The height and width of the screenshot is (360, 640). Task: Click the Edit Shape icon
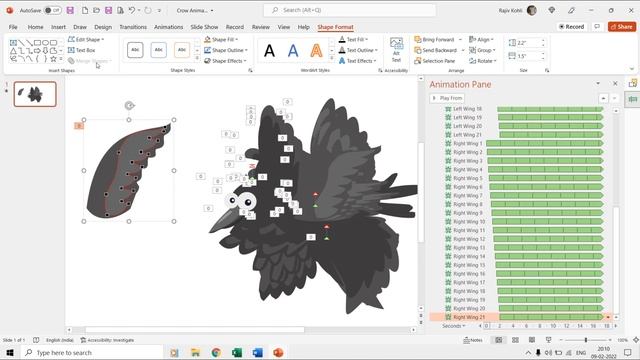pos(71,40)
